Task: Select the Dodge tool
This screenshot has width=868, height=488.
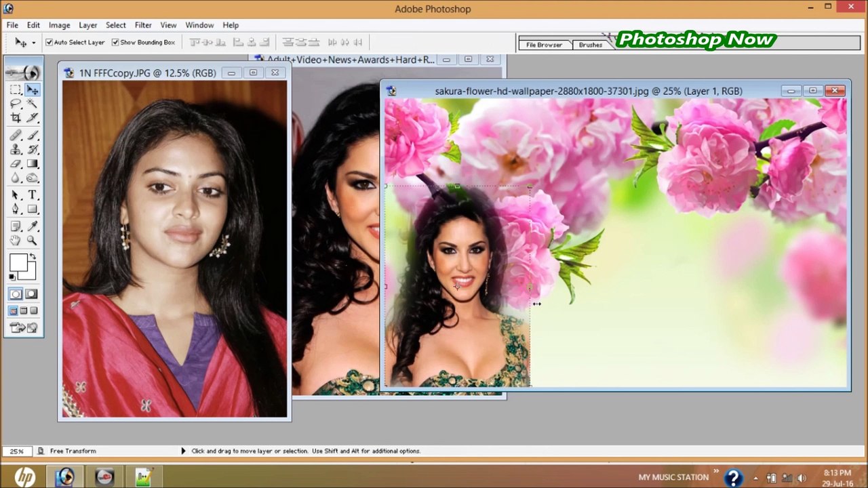Action: (x=32, y=178)
